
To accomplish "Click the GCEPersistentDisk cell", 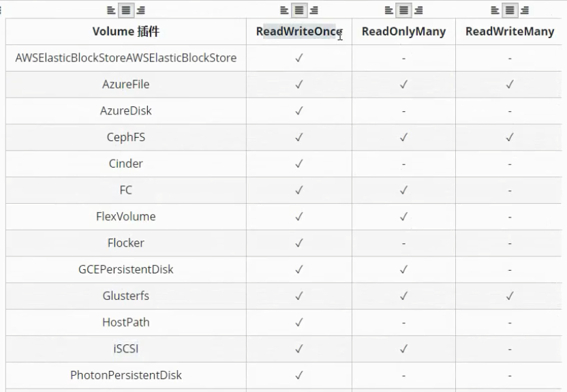I will (x=126, y=269).
